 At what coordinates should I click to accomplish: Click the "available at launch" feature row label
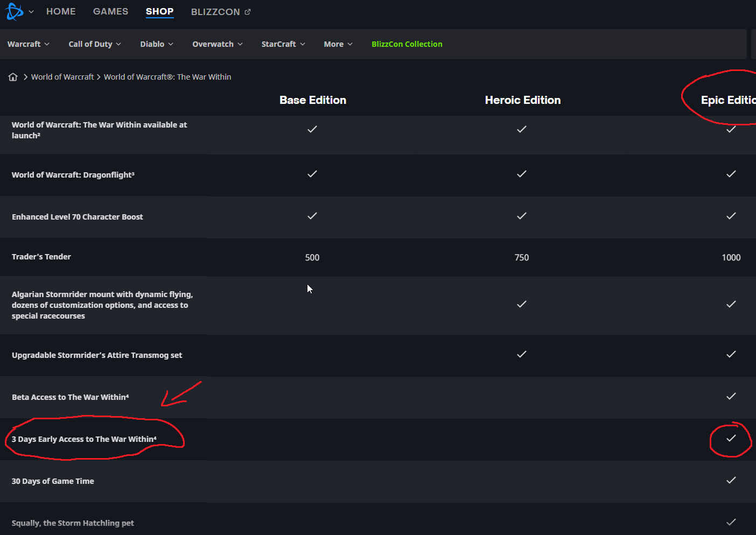coord(99,130)
